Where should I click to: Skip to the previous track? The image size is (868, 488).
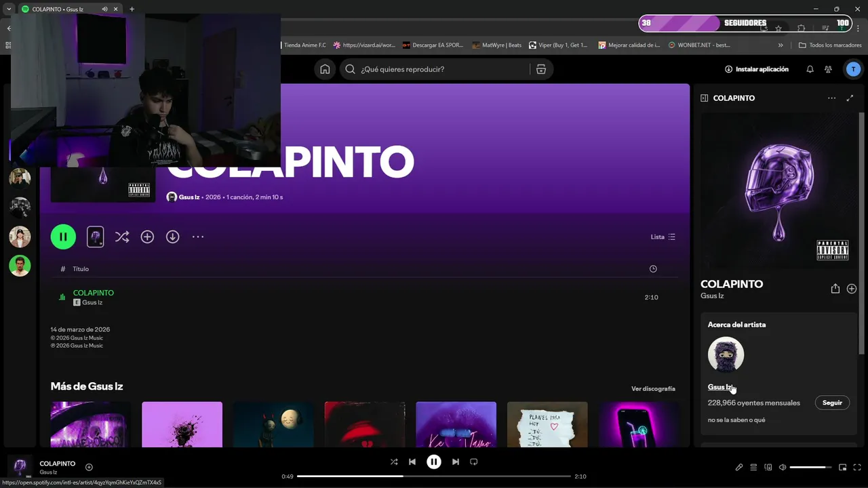(412, 462)
